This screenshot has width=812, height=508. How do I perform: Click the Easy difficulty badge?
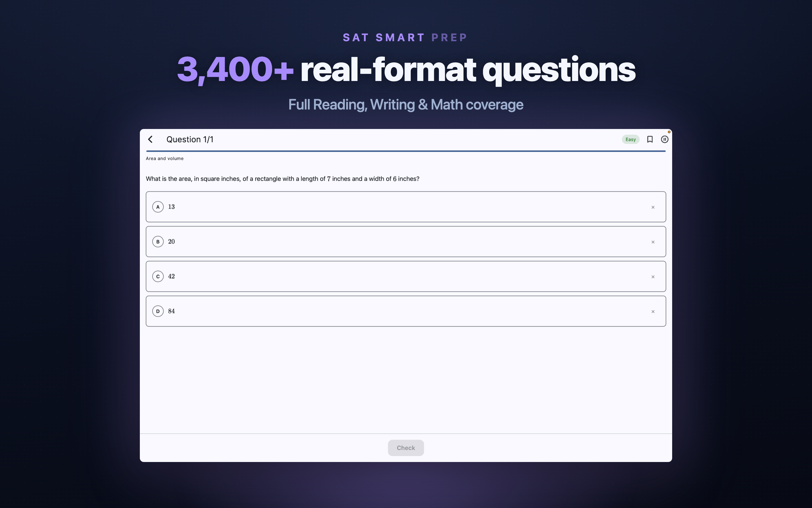[630, 139]
